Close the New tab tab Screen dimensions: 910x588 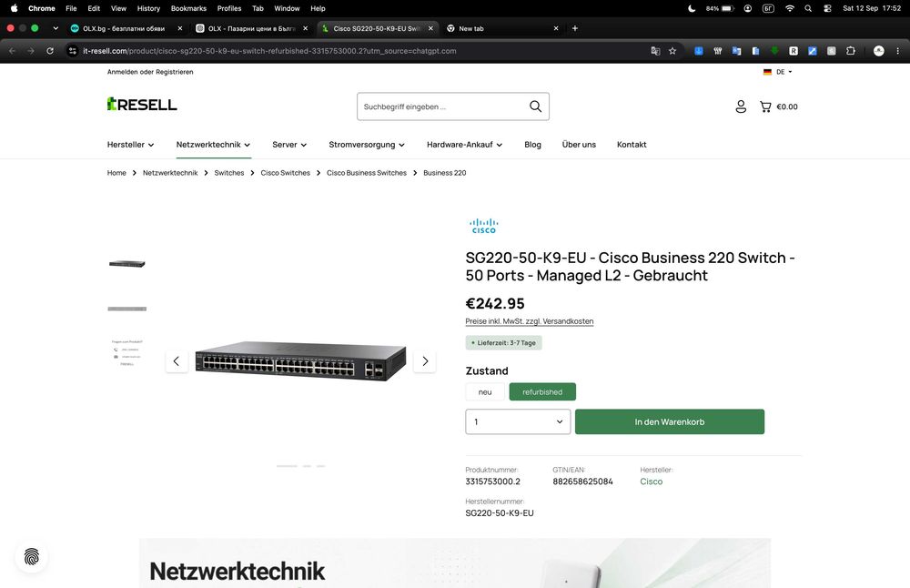(x=555, y=28)
